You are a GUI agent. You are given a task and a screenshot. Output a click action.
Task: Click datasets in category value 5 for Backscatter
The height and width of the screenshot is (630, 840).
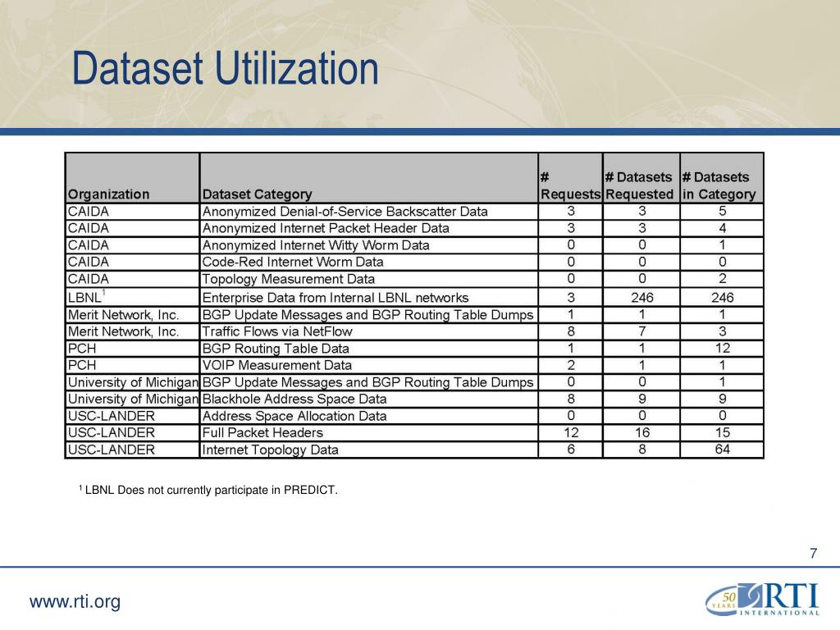point(722,211)
